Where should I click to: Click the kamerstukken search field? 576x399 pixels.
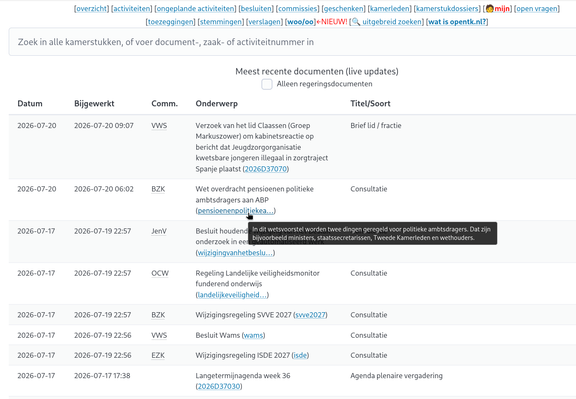292,42
